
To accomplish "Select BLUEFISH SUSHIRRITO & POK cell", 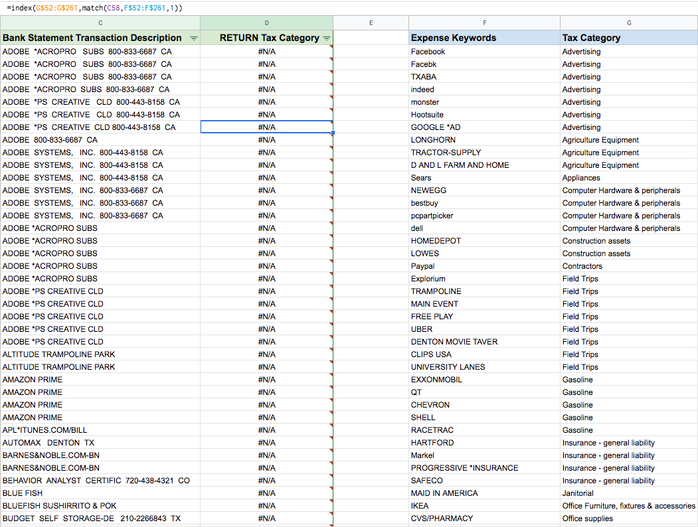I will tap(100, 506).
